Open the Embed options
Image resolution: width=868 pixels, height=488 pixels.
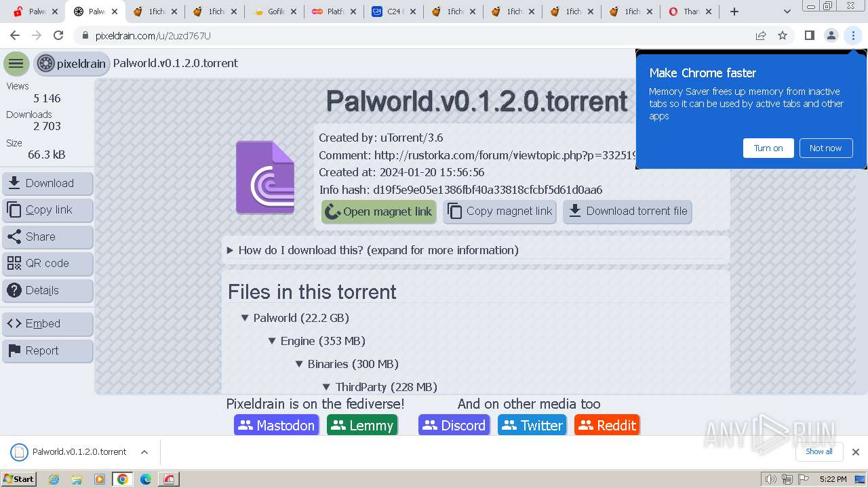(47, 324)
